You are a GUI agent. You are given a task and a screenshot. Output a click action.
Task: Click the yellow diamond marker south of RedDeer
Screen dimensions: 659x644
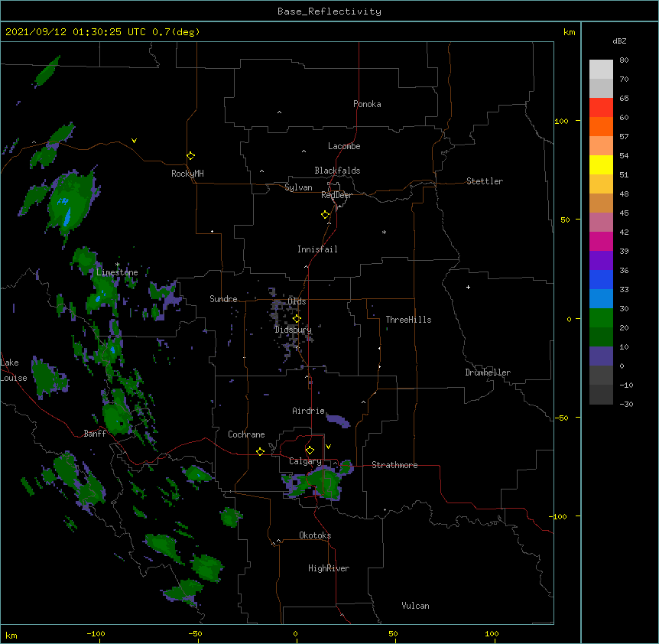(326, 214)
